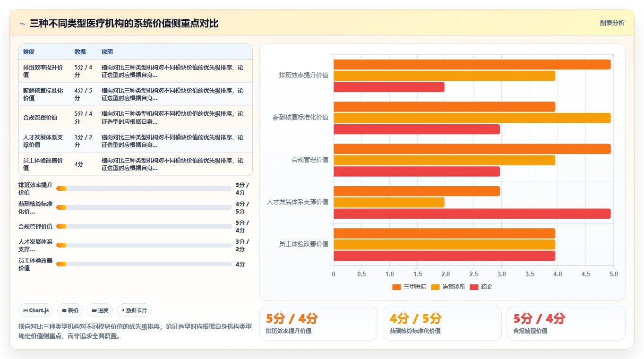Image resolution: width=644 pixels, height=359 pixels.
Task: Open the 排班效率提升价值 data card
Action: (x=318, y=323)
